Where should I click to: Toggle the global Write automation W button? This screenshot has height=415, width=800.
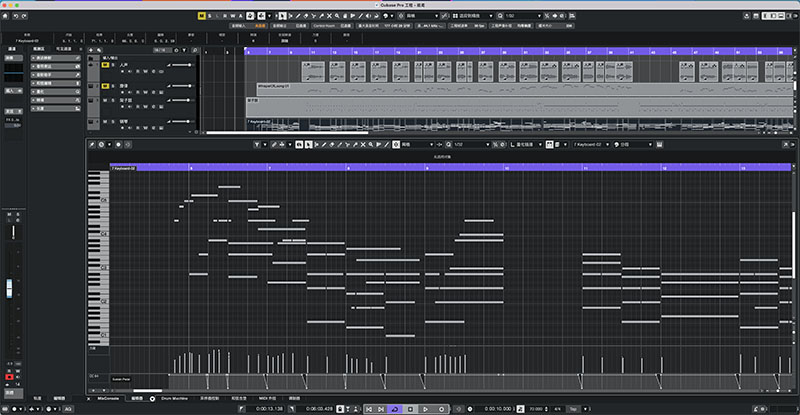point(233,16)
